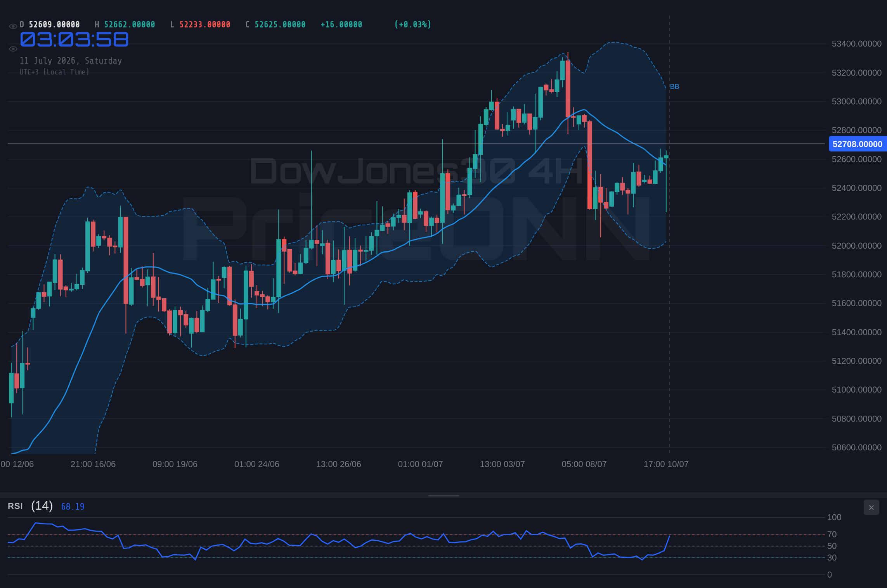Click the 09:00 19/06 time axis label
The image size is (887, 588).
click(175, 464)
